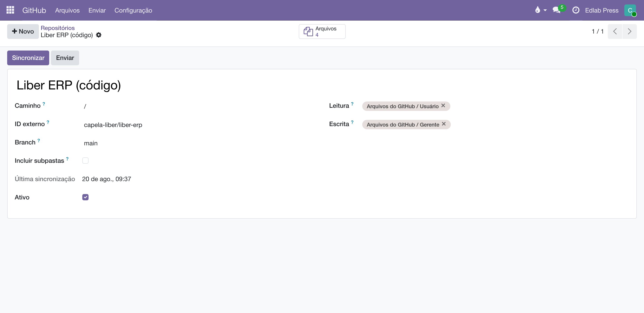644x313 pixels.
Task: Create a new record with Novo
Action: [23, 31]
